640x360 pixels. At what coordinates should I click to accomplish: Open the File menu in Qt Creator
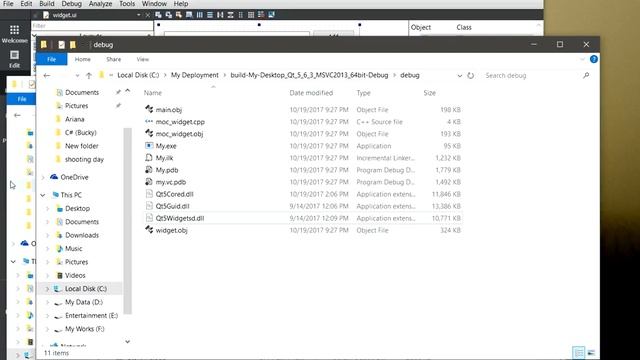tap(8, 4)
